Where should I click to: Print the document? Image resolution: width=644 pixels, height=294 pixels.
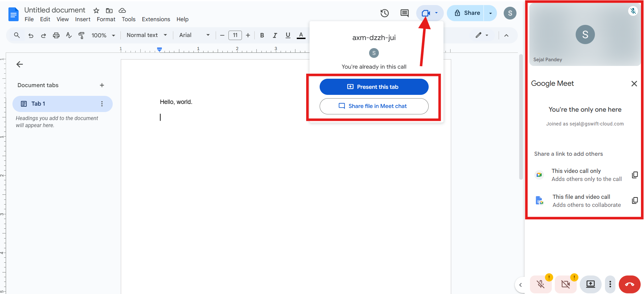pyautogui.click(x=56, y=35)
